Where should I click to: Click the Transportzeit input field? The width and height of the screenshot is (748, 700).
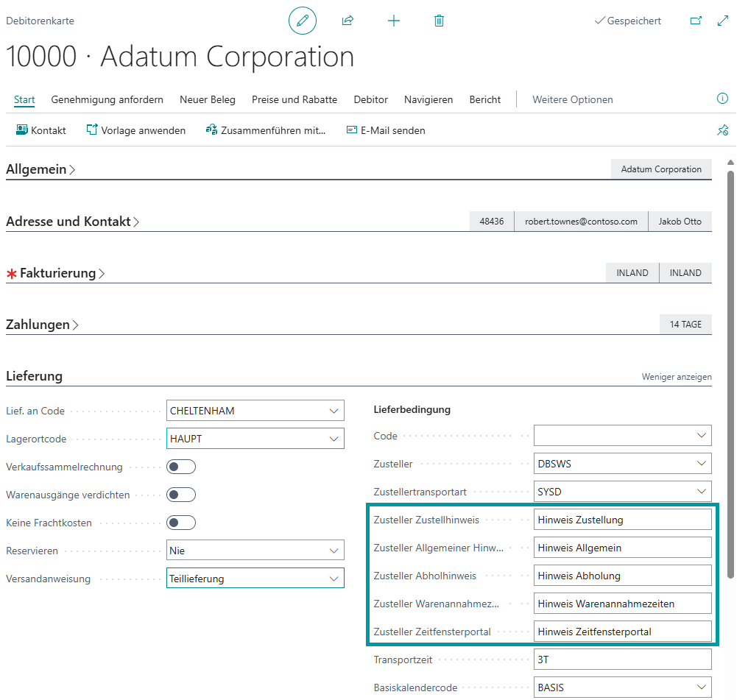click(622, 660)
